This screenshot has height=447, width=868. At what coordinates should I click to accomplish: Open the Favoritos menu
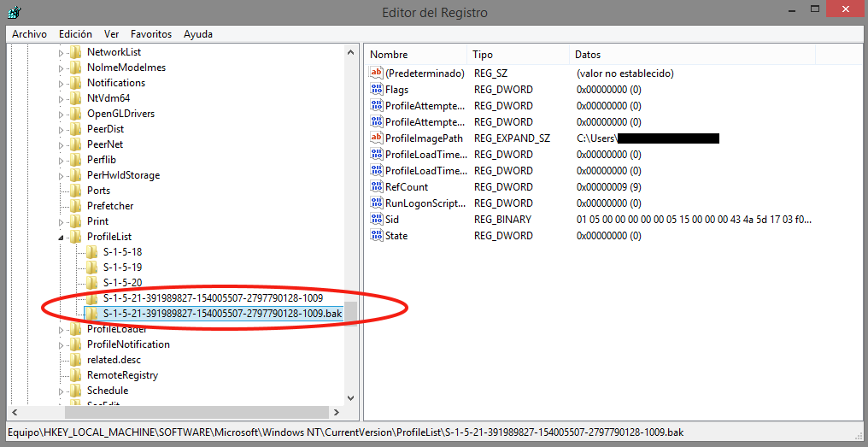pyautogui.click(x=151, y=34)
